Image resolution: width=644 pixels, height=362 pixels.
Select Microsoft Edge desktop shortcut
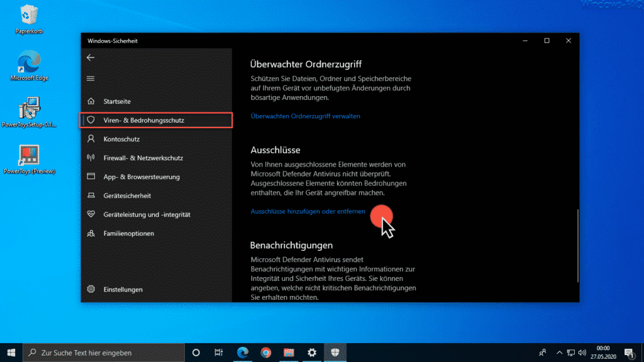pyautogui.click(x=29, y=65)
